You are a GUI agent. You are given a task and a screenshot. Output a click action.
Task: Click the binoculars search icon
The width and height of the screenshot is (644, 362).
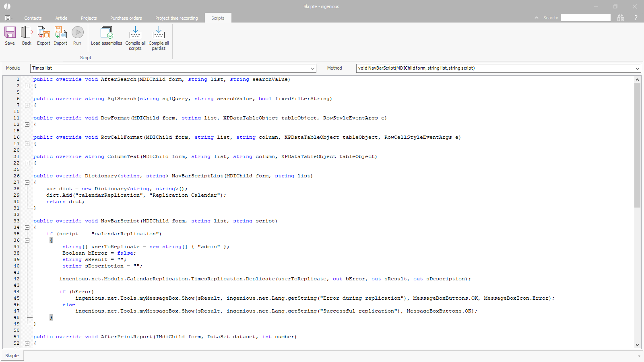tap(621, 18)
